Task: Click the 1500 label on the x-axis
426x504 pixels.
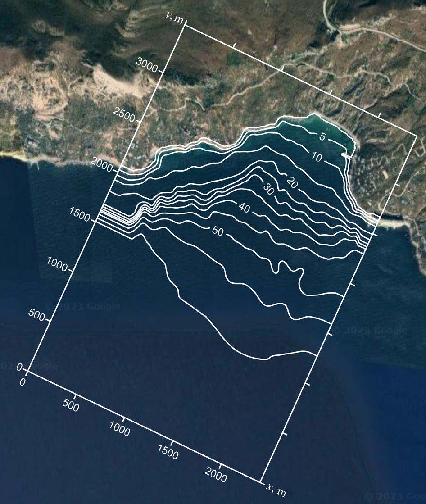Action: point(168,452)
